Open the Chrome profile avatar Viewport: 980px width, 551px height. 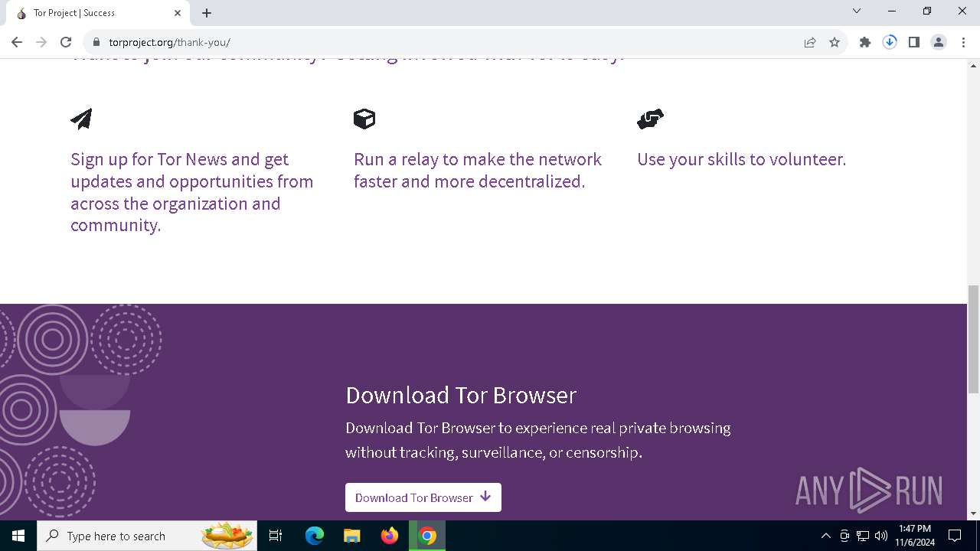[x=939, y=42]
